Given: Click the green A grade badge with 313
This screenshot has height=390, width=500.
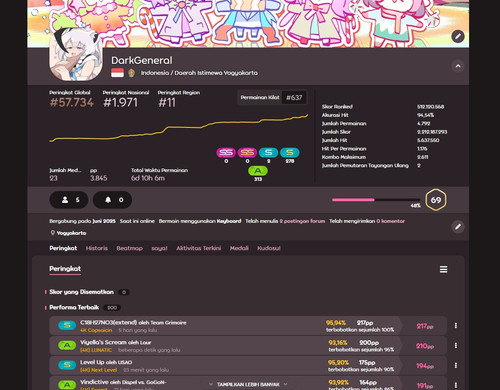Looking at the screenshot, I should pos(258,171).
